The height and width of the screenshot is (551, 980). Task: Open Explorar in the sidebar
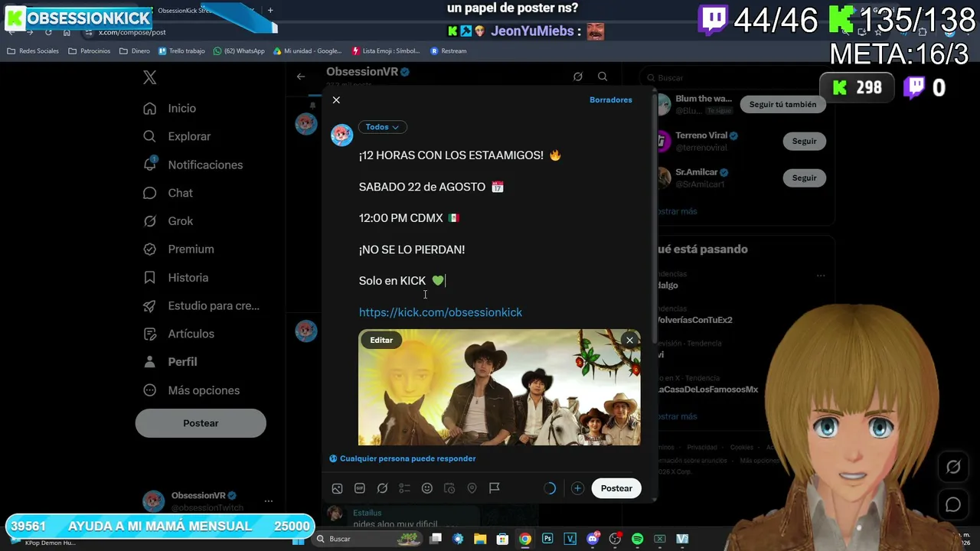pos(178,136)
